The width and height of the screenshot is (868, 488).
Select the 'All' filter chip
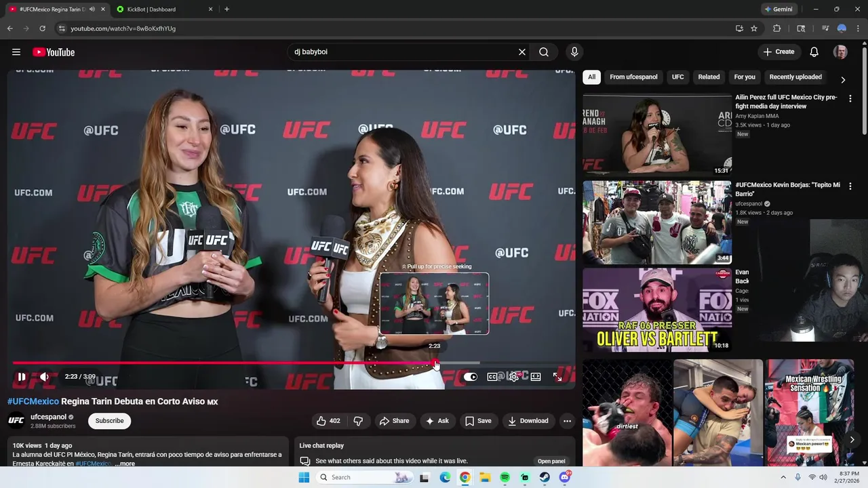tap(591, 77)
